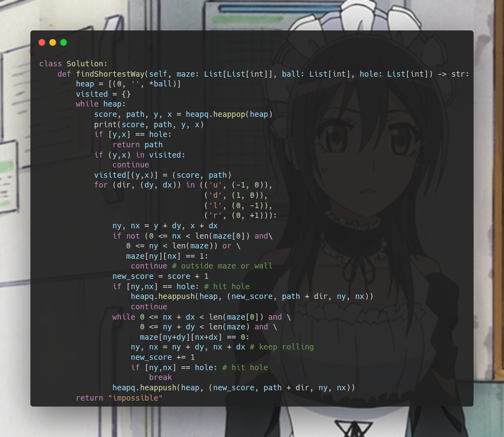Click the 'break' statement
Viewport: 504px width, 437px height.
tap(160, 377)
